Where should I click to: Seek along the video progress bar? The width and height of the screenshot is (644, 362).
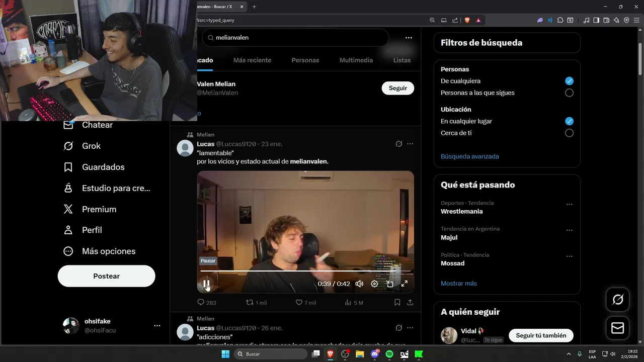point(305,270)
